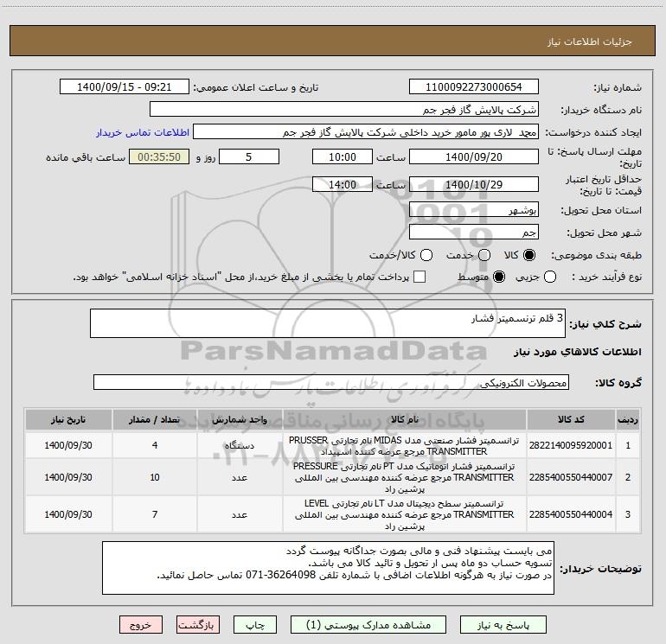Click the جزئیات اطلاعات نیاز header title

pyautogui.click(x=590, y=41)
